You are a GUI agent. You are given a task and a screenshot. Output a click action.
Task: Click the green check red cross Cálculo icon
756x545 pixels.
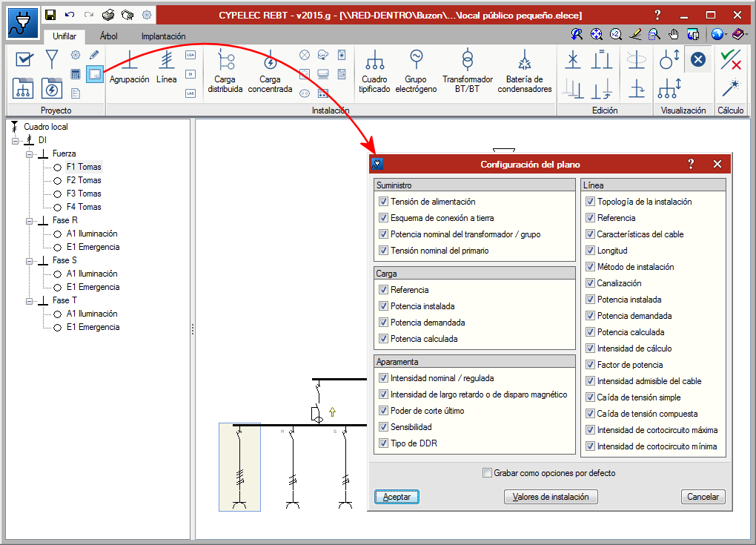coord(731,60)
